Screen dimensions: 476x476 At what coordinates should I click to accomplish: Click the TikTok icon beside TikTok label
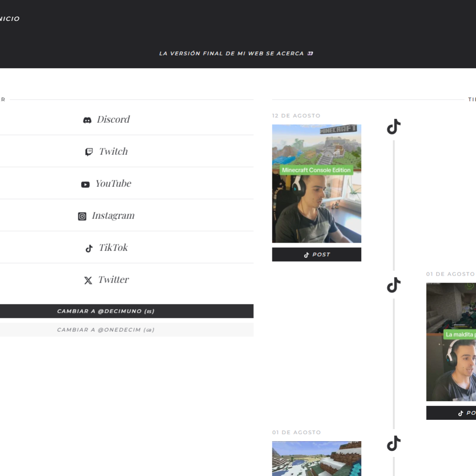(89, 249)
